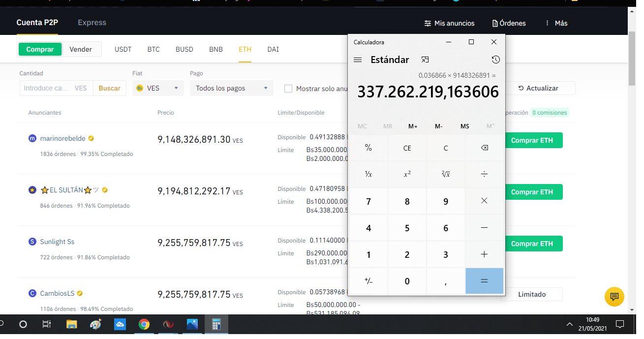Viewport: 644px width, 339px height.
Task: Open EL SULTÁN advertiser profile
Action: pos(69,190)
